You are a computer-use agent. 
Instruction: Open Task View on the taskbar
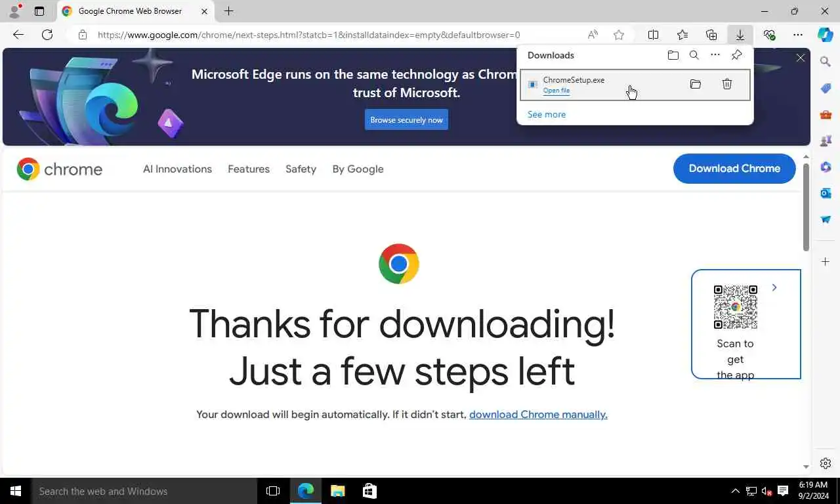(273, 491)
